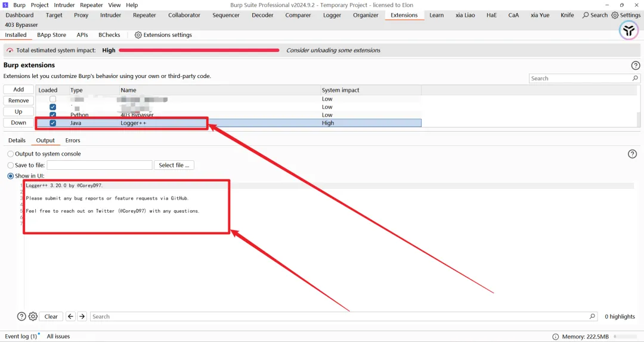Click the Remove extension button
644x342 pixels.
pos(18,101)
